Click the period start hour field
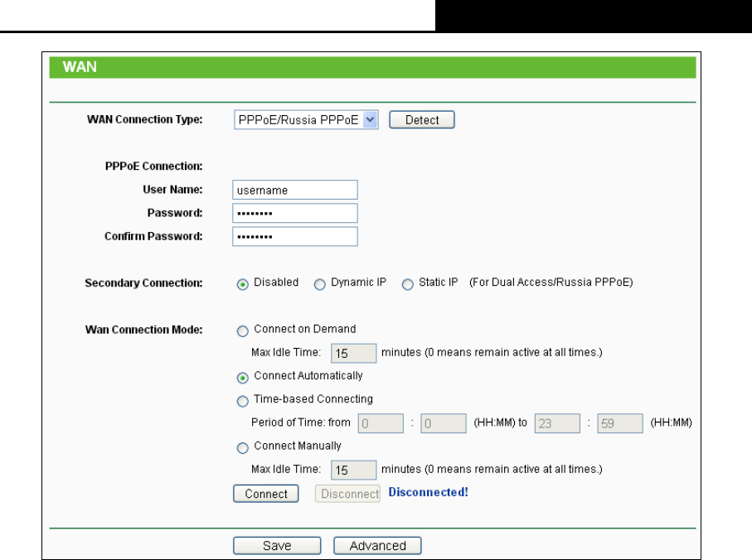This screenshot has width=752, height=560. [381, 423]
